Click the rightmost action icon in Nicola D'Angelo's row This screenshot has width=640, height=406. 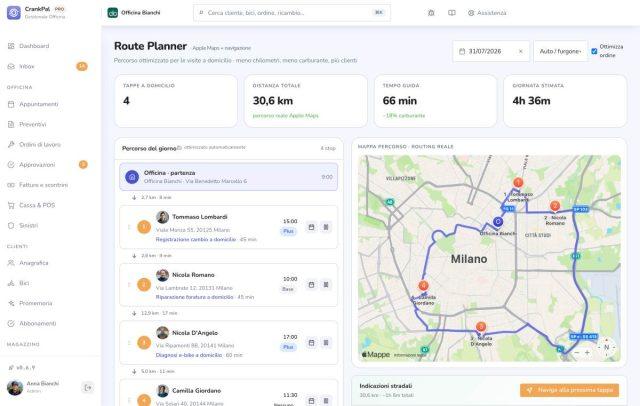326,343
